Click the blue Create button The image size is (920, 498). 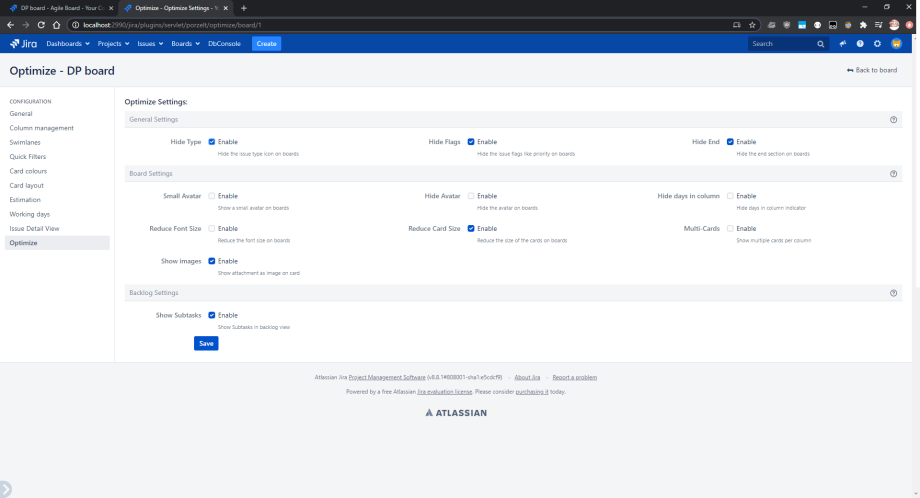click(x=266, y=43)
